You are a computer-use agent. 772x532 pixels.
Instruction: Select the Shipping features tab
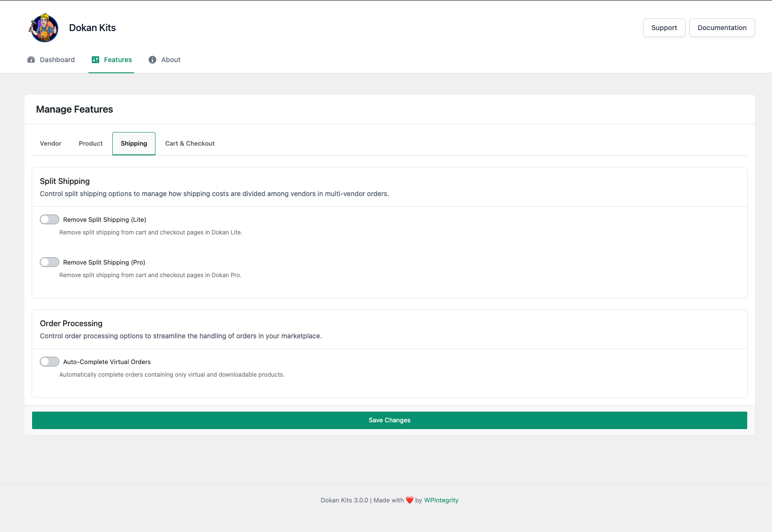(x=134, y=144)
